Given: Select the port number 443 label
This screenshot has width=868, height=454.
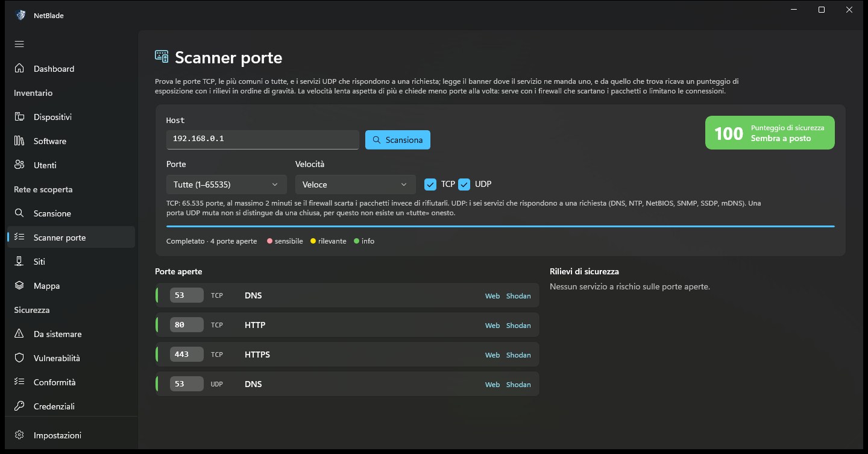Looking at the screenshot, I should [187, 355].
